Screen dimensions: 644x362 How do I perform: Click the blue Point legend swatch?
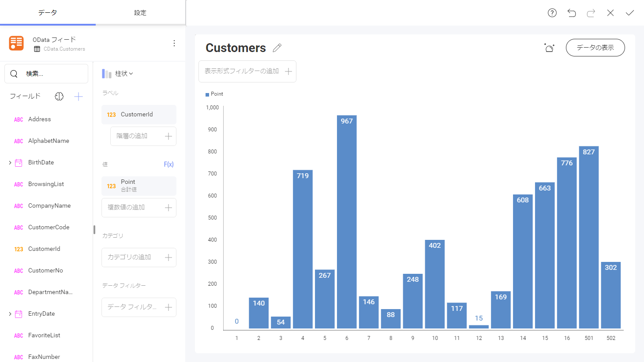coord(207,94)
